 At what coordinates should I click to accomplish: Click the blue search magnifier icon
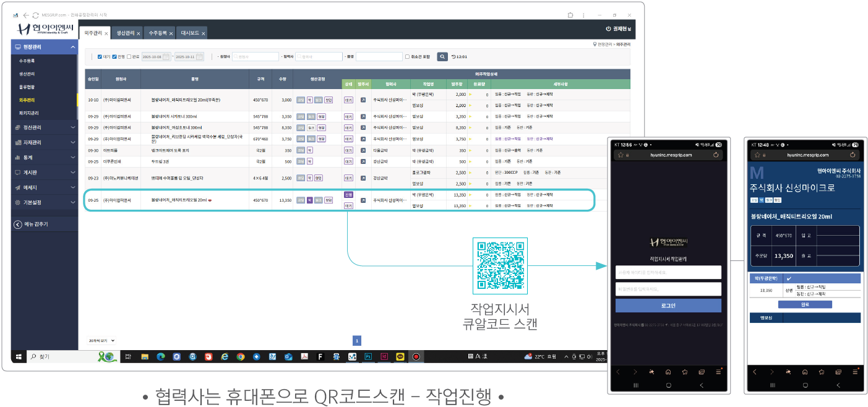click(442, 56)
